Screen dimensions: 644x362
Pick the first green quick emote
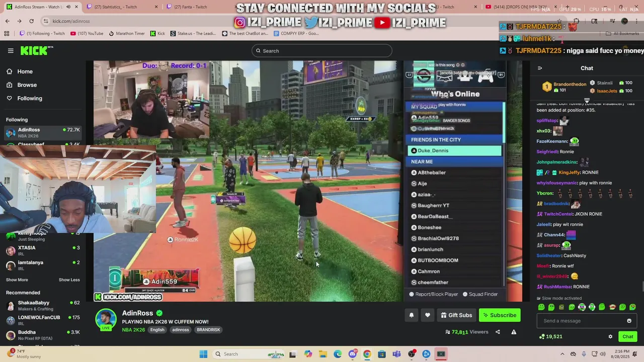pyautogui.click(x=541, y=307)
